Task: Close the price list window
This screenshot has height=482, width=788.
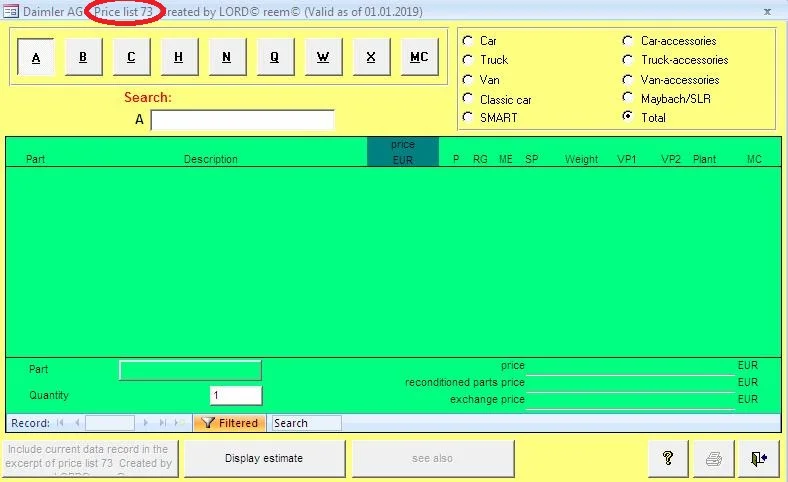Action: tap(767, 11)
